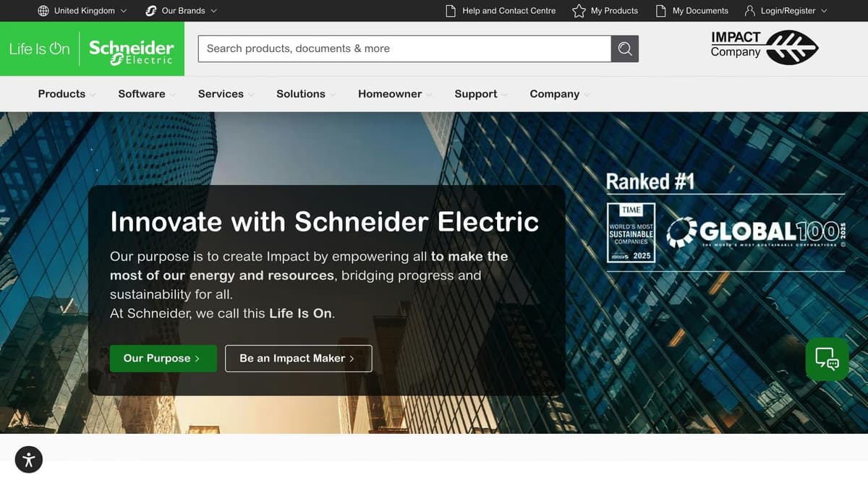Image resolution: width=868 pixels, height=488 pixels.
Task: Click the Our Brands icon in top bar
Action: pos(150,11)
